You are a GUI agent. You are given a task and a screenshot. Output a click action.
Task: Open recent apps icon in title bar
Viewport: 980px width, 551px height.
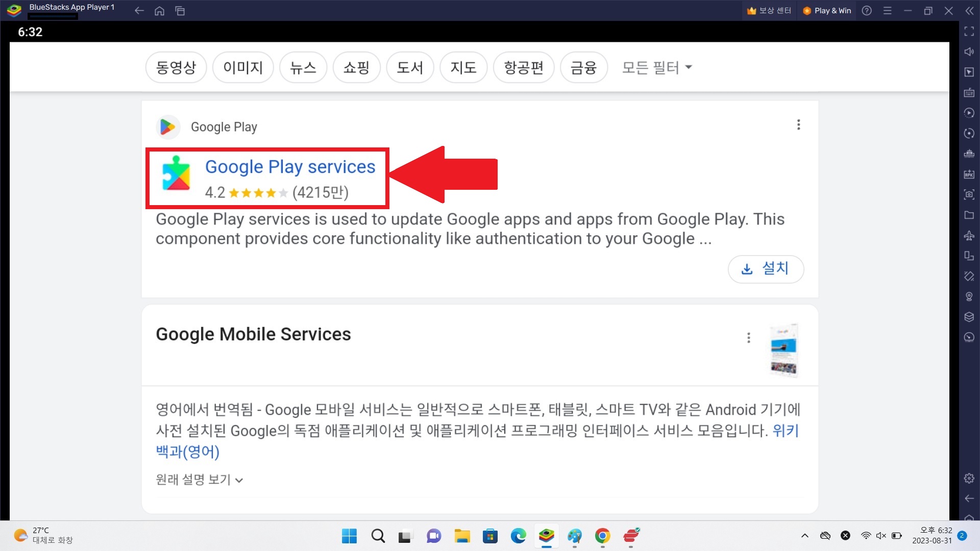click(180, 11)
